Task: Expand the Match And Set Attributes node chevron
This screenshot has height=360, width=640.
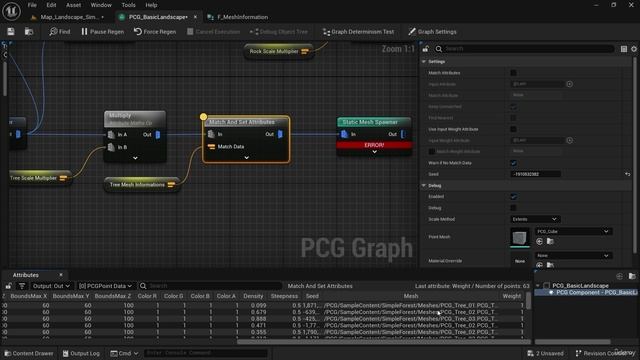Action: click(x=246, y=158)
